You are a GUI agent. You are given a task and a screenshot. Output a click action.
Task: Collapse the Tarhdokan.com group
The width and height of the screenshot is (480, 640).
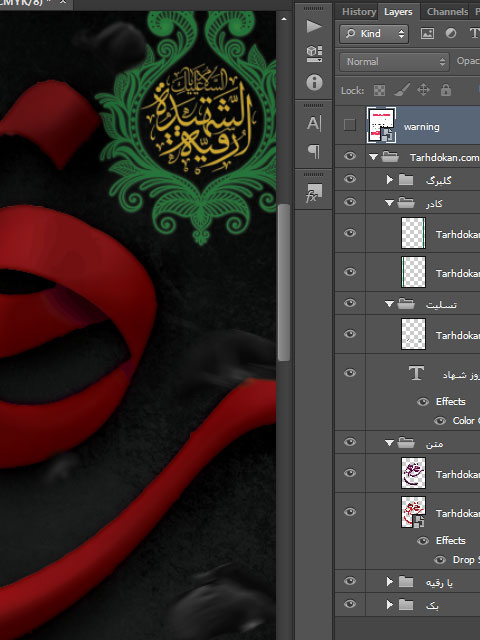click(373, 157)
